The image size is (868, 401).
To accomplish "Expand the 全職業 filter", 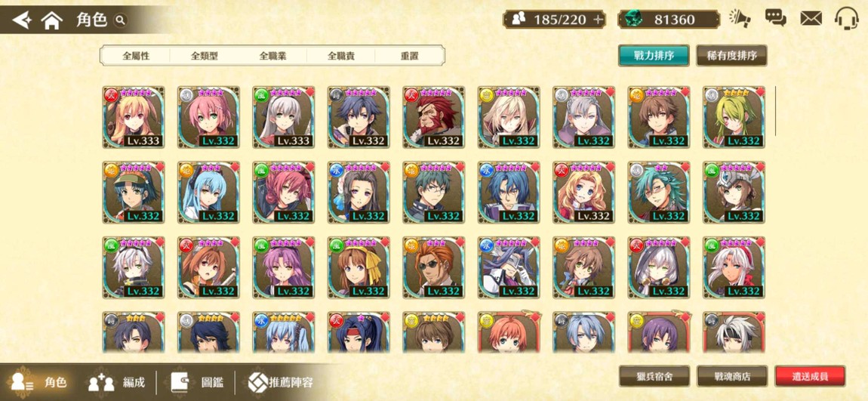I will tap(273, 56).
